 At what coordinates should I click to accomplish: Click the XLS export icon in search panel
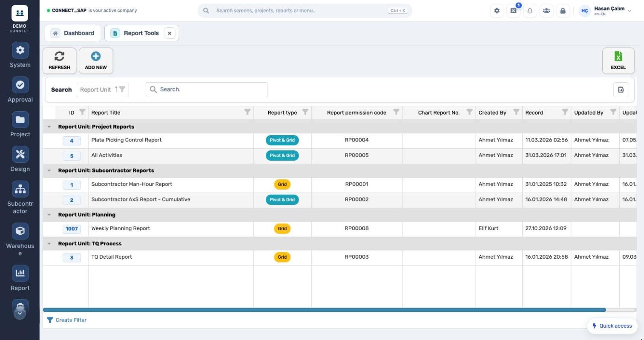[x=621, y=89]
